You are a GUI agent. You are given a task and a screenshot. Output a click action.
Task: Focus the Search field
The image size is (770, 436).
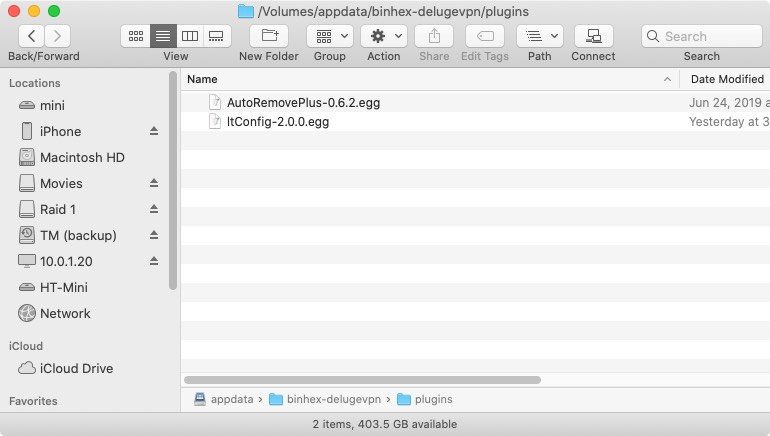pyautogui.click(x=702, y=36)
